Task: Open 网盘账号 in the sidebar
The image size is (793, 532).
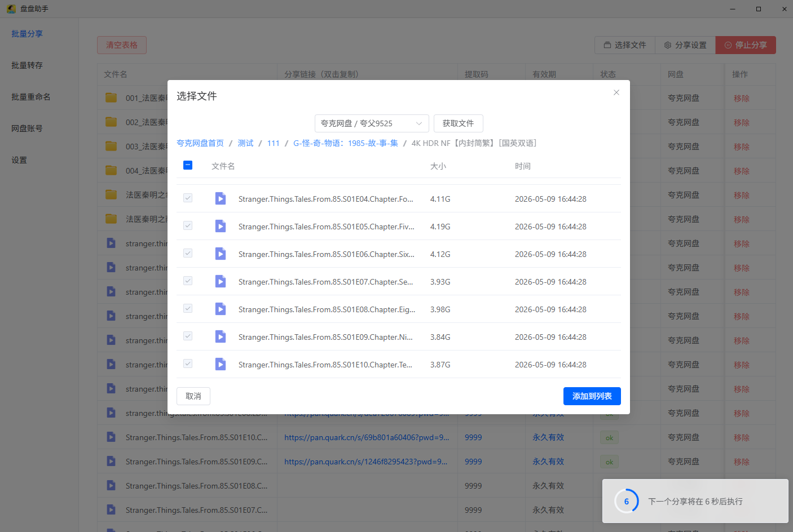Action: [x=27, y=128]
